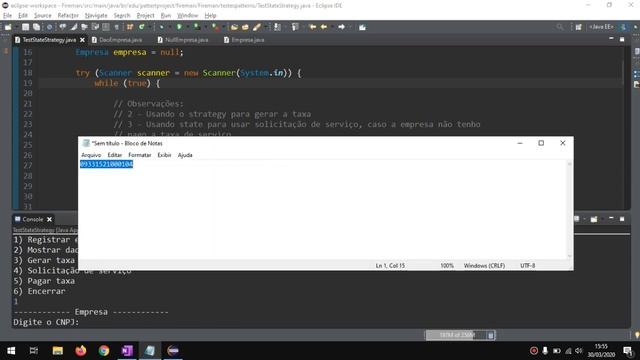Navigate Back with the yellow left arrow
The height and width of the screenshot is (360, 640).
point(324,27)
